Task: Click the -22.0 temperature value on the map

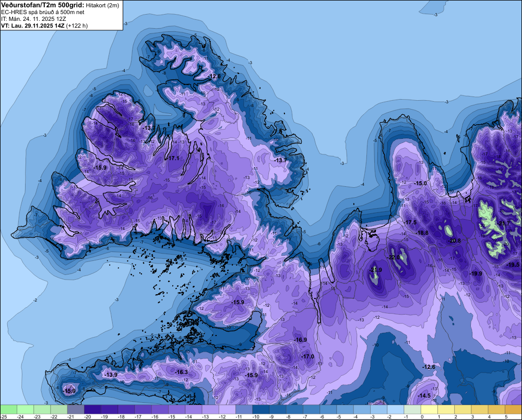Action: (394, 258)
